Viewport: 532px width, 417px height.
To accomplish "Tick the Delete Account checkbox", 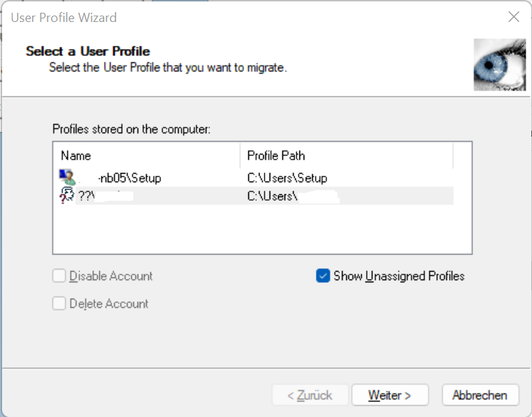I will pos(60,304).
